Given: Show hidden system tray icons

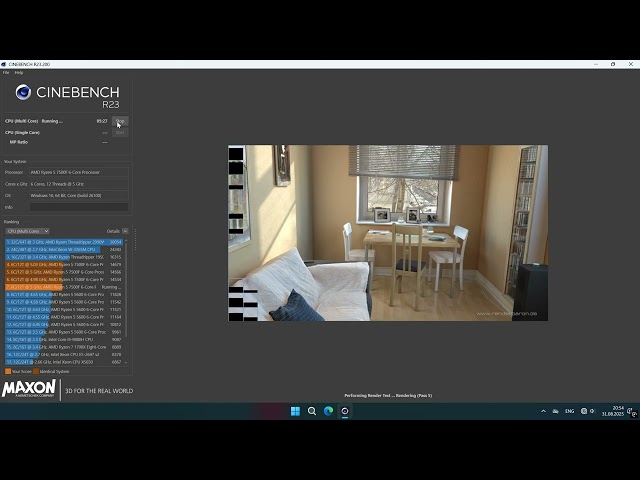Looking at the screenshot, I should tap(543, 411).
